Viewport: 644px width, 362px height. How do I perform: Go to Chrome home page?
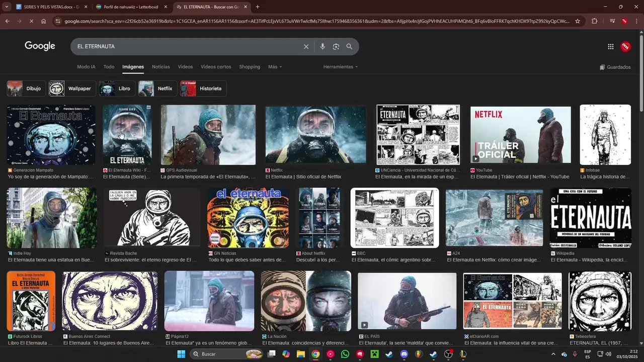coord(44,21)
